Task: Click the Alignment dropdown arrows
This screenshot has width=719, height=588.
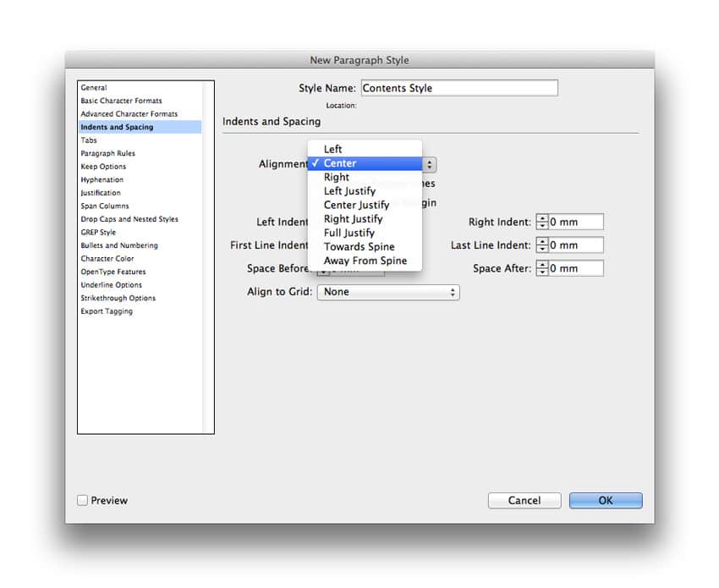Action: click(x=429, y=164)
